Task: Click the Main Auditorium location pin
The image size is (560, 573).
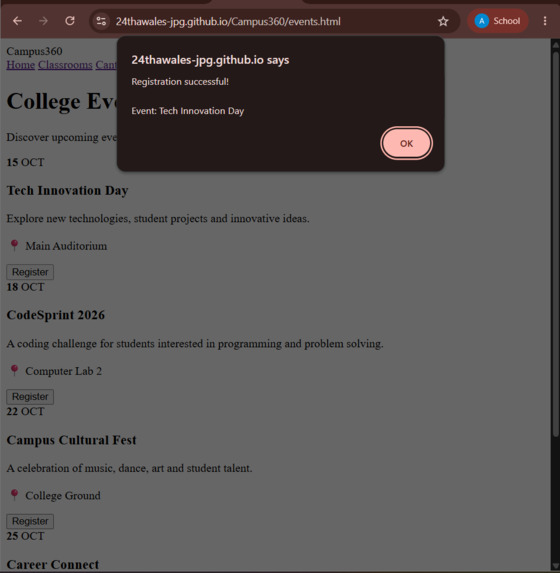Action: pyautogui.click(x=14, y=245)
